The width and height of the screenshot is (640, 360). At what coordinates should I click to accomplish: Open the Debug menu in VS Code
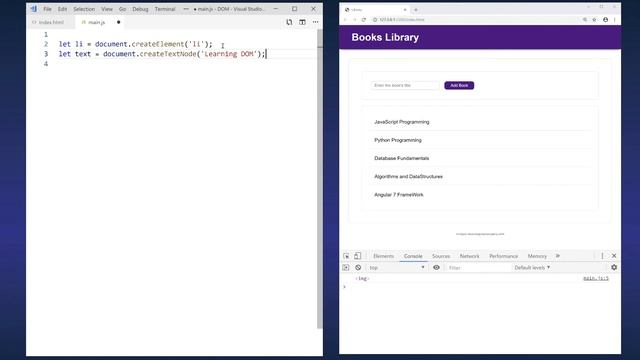pyautogui.click(x=140, y=9)
